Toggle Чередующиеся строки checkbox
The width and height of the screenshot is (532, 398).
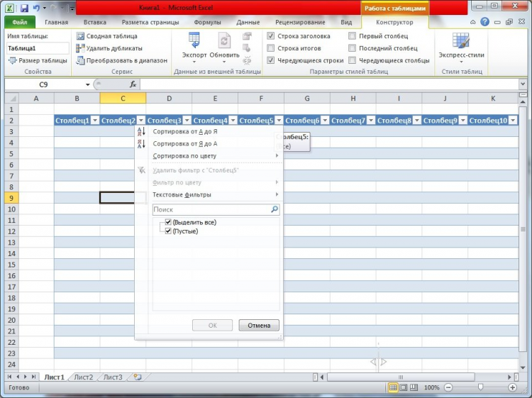(270, 60)
